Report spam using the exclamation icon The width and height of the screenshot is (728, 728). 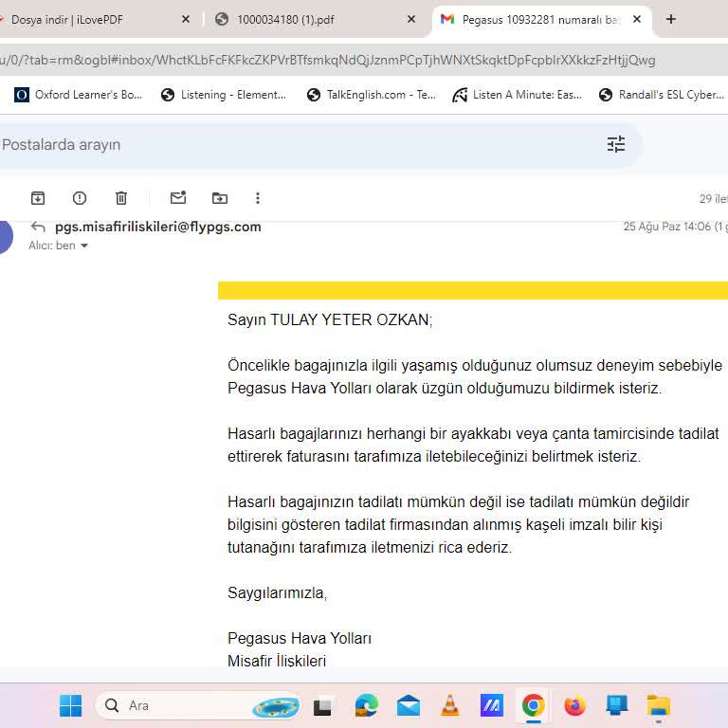pyautogui.click(x=80, y=198)
